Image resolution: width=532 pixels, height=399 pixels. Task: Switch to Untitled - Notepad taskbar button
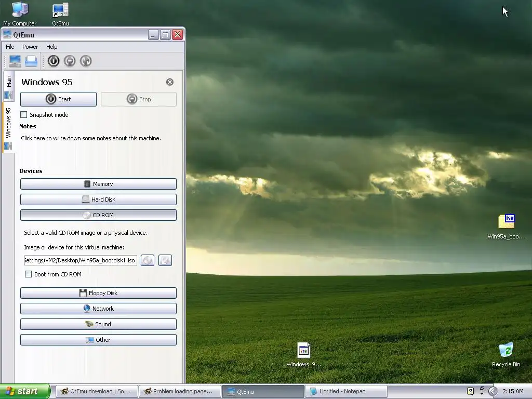pyautogui.click(x=346, y=391)
